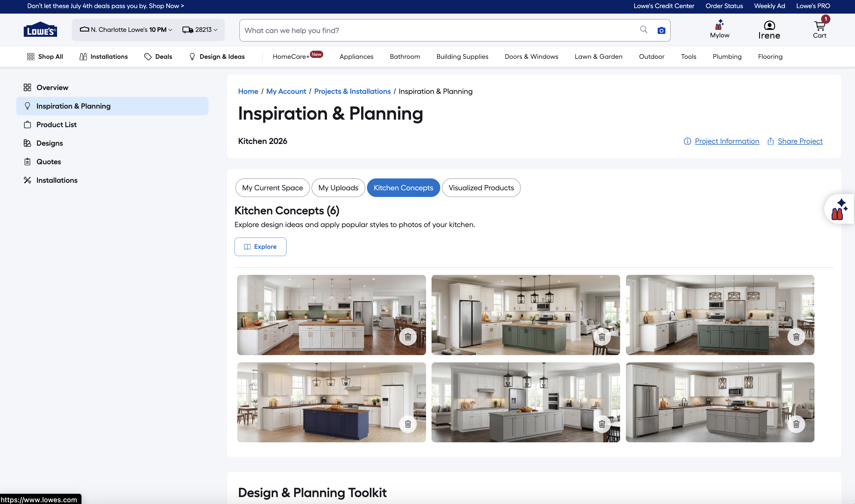Open Outdoor category
The height and width of the screenshot is (504, 855).
651,57
